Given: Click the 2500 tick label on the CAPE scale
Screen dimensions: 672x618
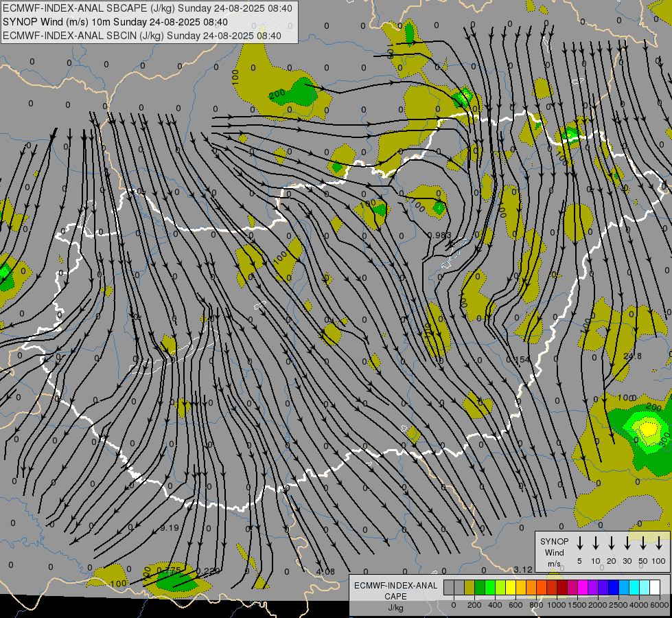Looking at the screenshot, I should (x=618, y=605).
